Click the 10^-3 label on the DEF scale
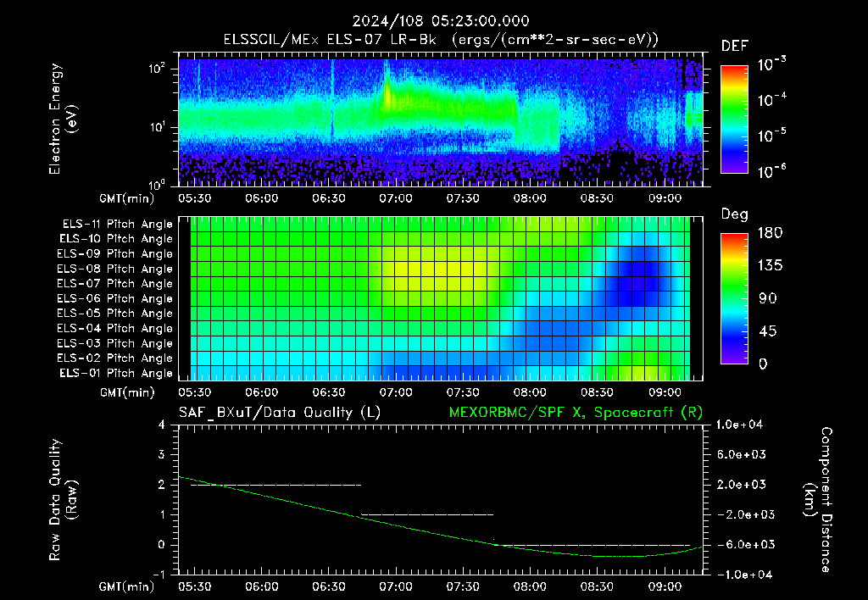Viewport: 868px width, 600px height. pyautogui.click(x=771, y=63)
